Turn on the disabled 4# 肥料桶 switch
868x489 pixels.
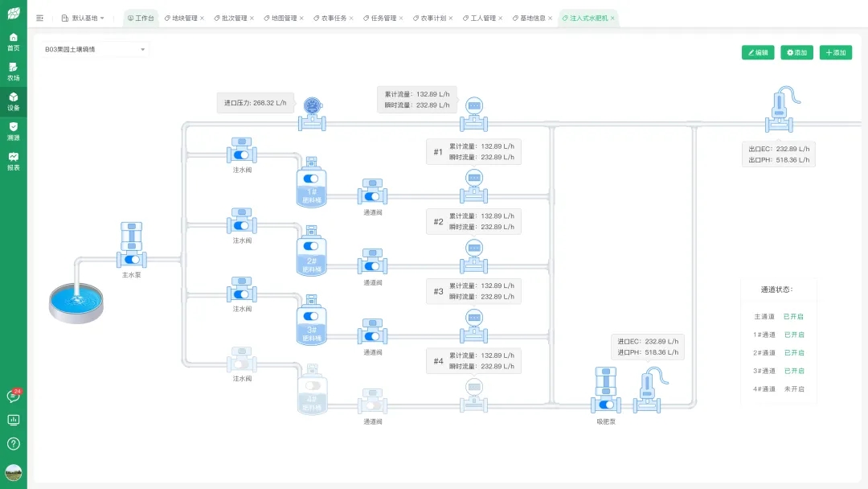click(x=311, y=385)
